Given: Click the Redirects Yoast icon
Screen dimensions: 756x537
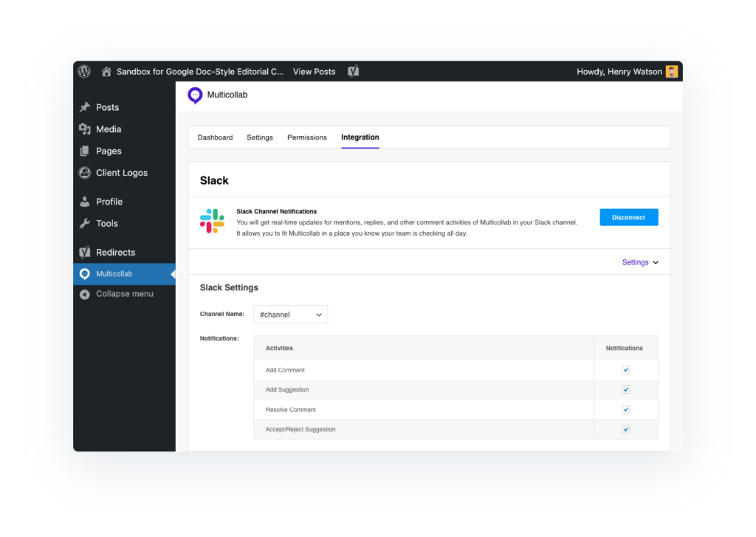Looking at the screenshot, I should 85,253.
